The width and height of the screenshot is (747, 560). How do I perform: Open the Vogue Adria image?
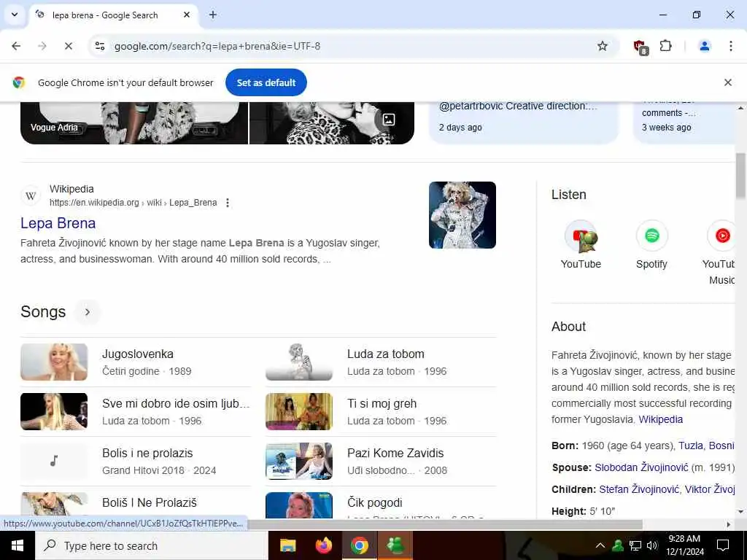click(x=134, y=122)
